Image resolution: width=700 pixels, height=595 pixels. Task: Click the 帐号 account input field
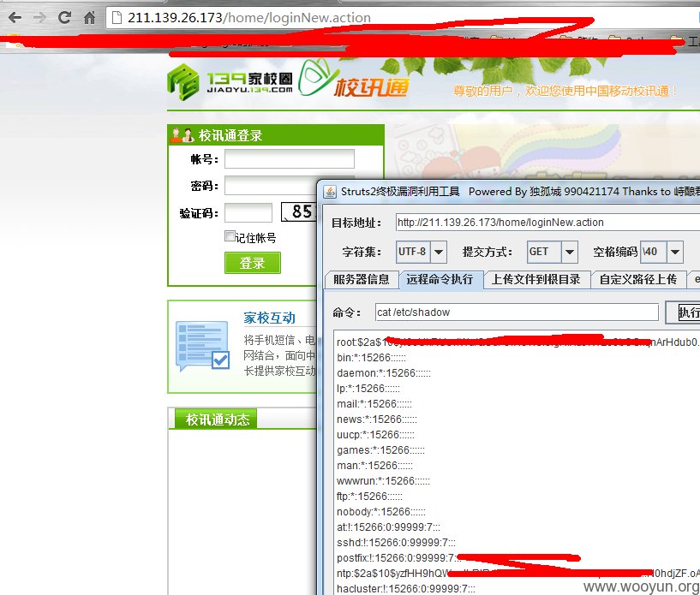(290, 159)
